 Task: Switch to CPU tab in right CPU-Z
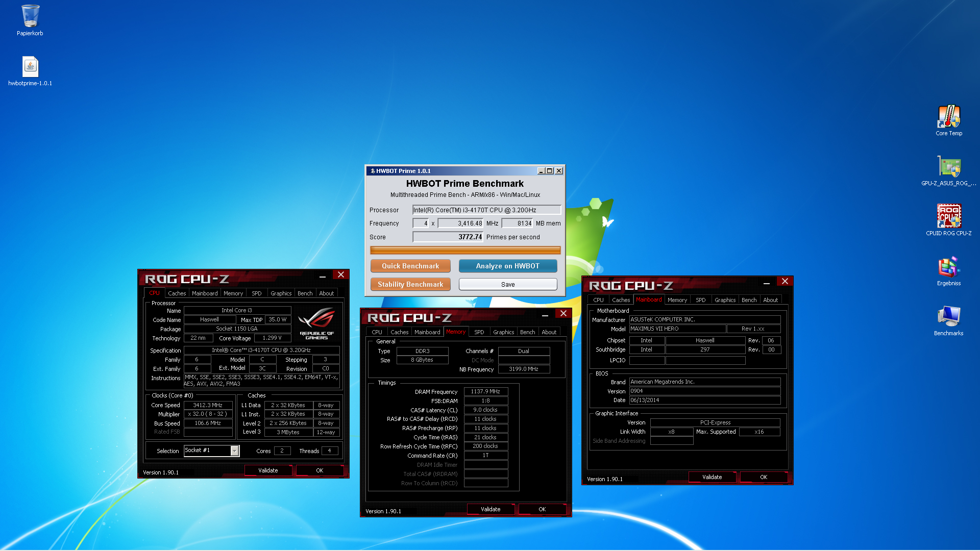click(599, 300)
